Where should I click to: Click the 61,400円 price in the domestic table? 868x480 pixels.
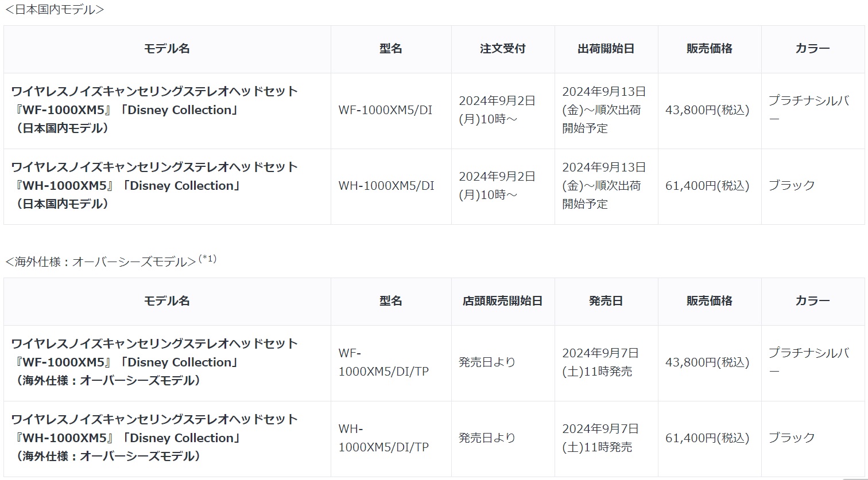(x=707, y=185)
